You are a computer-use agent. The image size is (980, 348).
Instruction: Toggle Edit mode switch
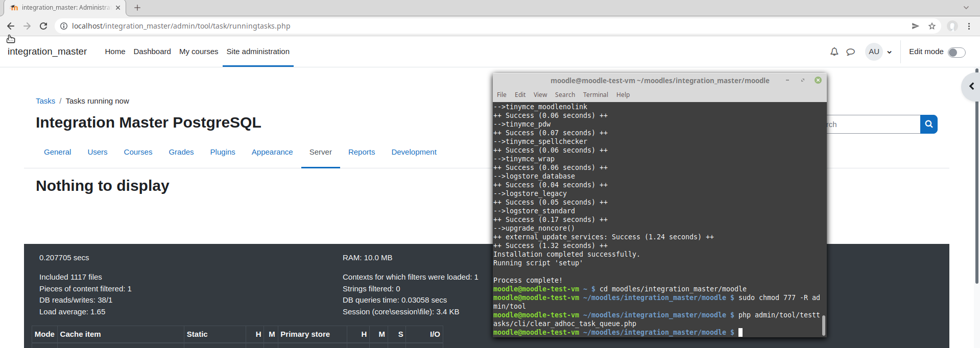(957, 52)
